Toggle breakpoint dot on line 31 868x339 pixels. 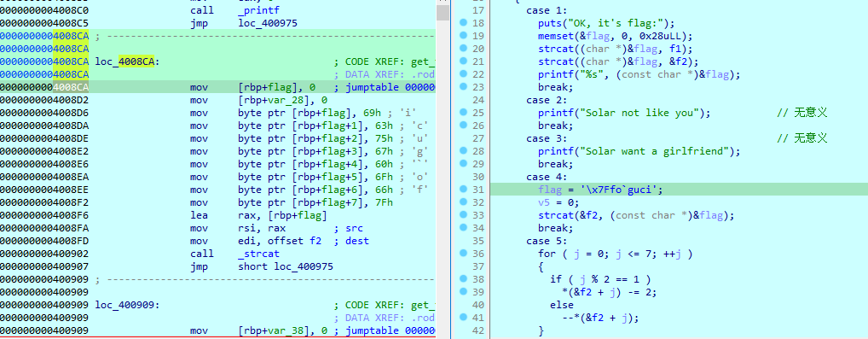point(463,190)
